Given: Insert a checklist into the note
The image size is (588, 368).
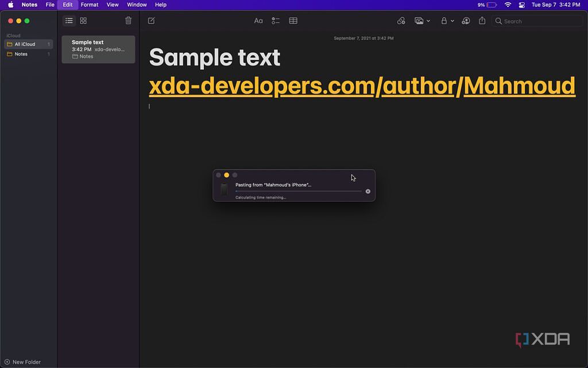Looking at the screenshot, I should tap(276, 21).
